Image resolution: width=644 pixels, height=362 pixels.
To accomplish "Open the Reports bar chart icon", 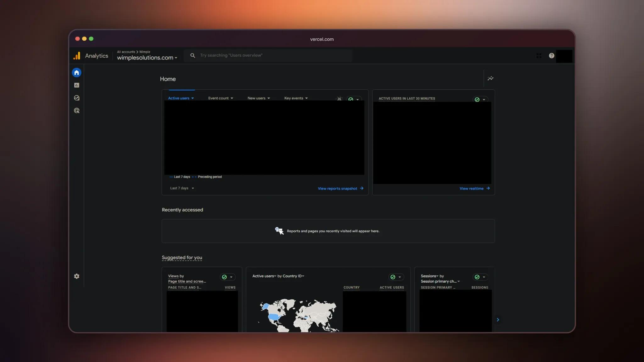I will [76, 85].
